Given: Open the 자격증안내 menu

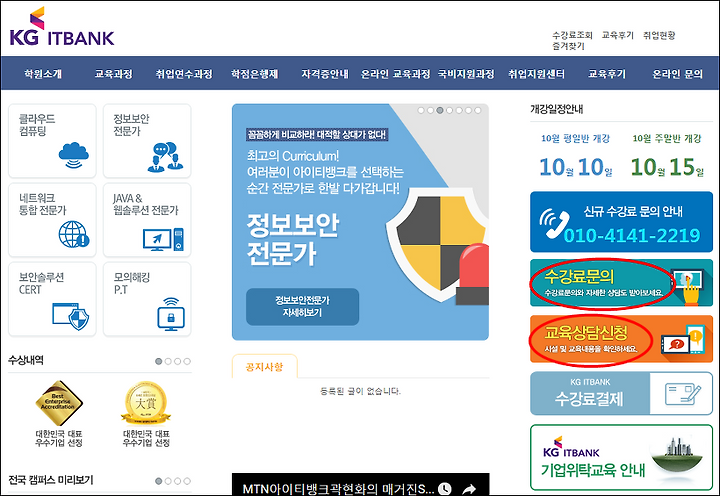Looking at the screenshot, I should (x=325, y=73).
